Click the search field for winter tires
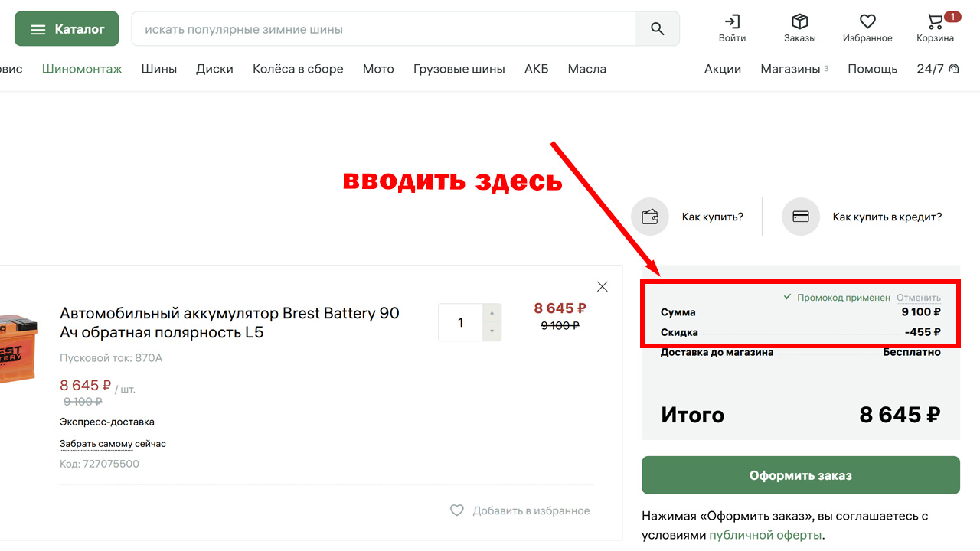 click(x=384, y=29)
